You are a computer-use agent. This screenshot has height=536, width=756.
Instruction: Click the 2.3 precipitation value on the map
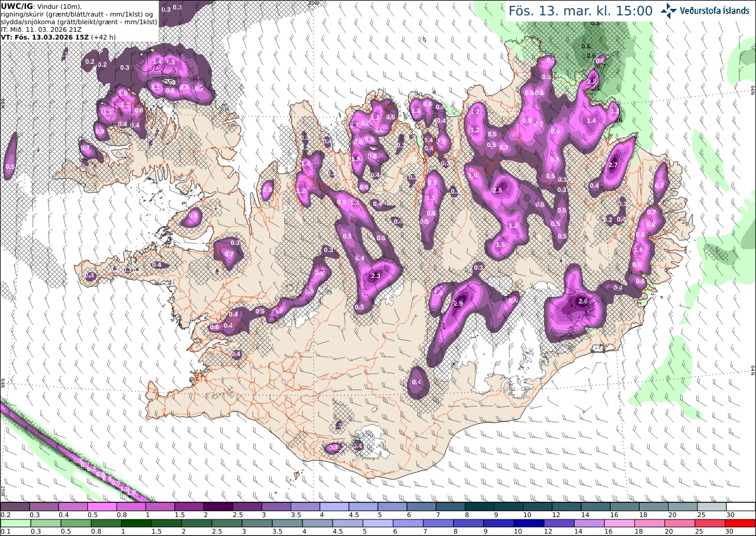[x=376, y=276]
